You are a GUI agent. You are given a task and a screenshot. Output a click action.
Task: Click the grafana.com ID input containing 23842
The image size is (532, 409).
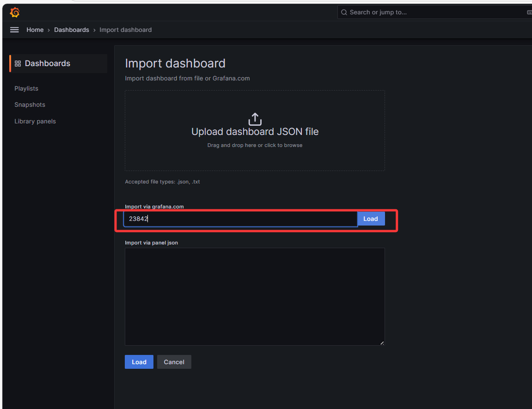tap(240, 219)
